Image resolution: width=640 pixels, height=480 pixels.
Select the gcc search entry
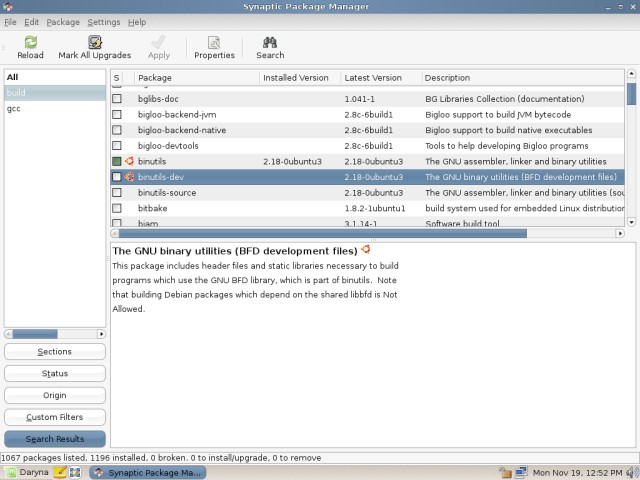pyautogui.click(x=55, y=109)
